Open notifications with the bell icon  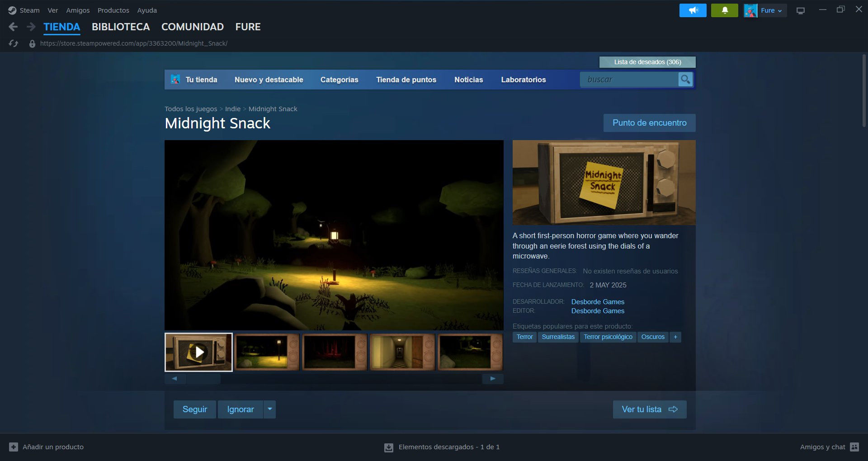[x=724, y=10]
